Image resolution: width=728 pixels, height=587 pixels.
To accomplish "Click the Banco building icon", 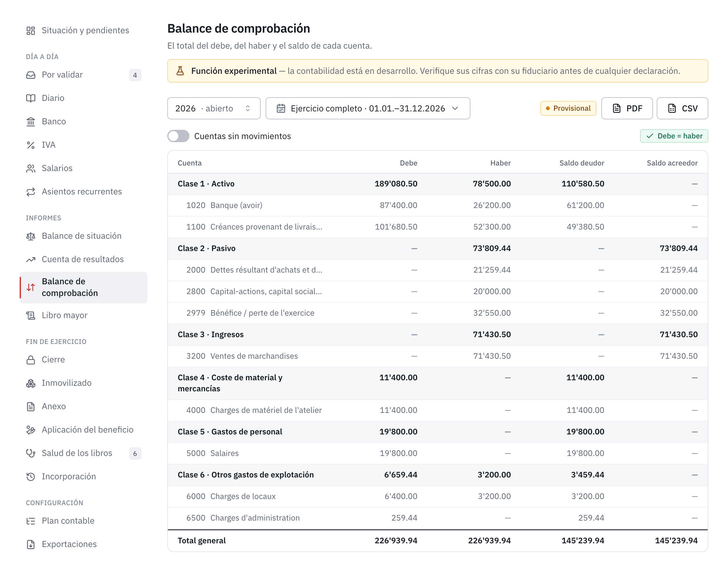I will click(31, 122).
